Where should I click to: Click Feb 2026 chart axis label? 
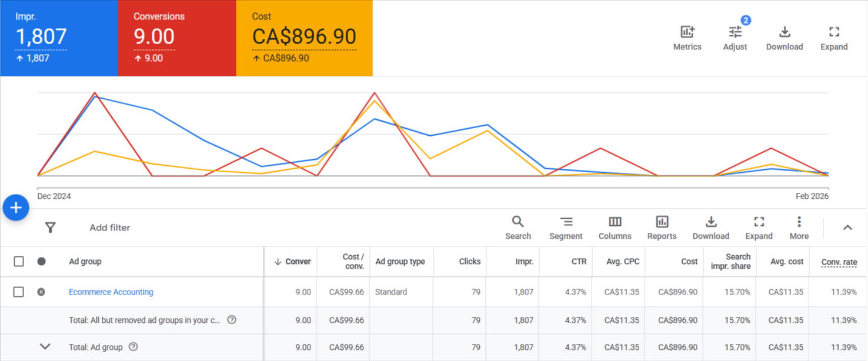(812, 196)
